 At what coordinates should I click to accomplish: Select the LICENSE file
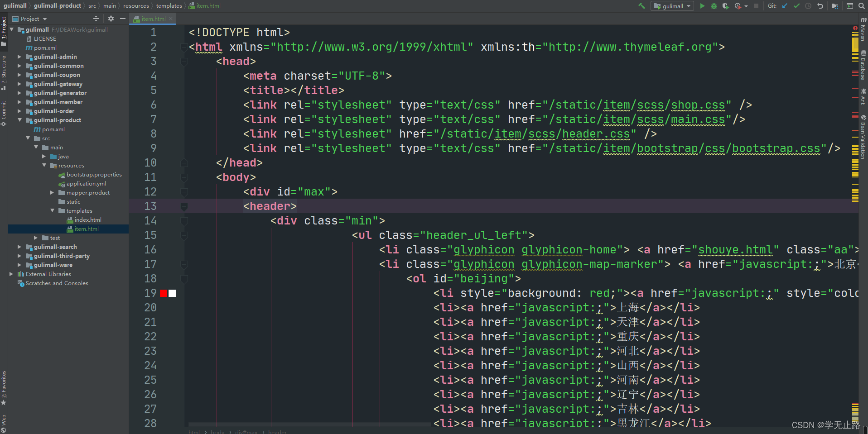pos(44,39)
